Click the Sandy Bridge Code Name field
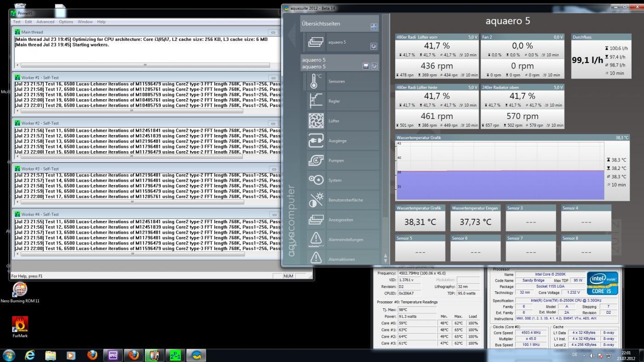The image size is (644, 362). pyautogui.click(x=533, y=280)
